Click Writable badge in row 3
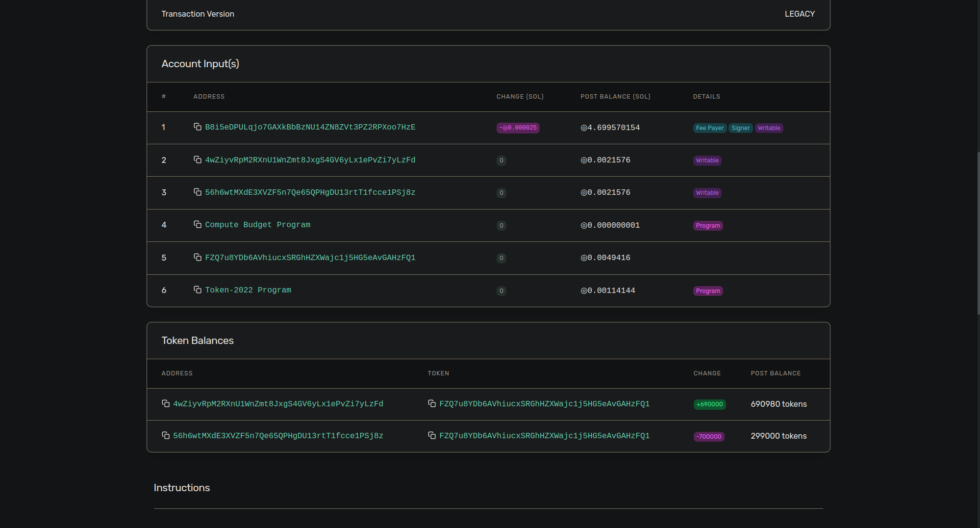This screenshot has height=528, width=980. coord(707,193)
